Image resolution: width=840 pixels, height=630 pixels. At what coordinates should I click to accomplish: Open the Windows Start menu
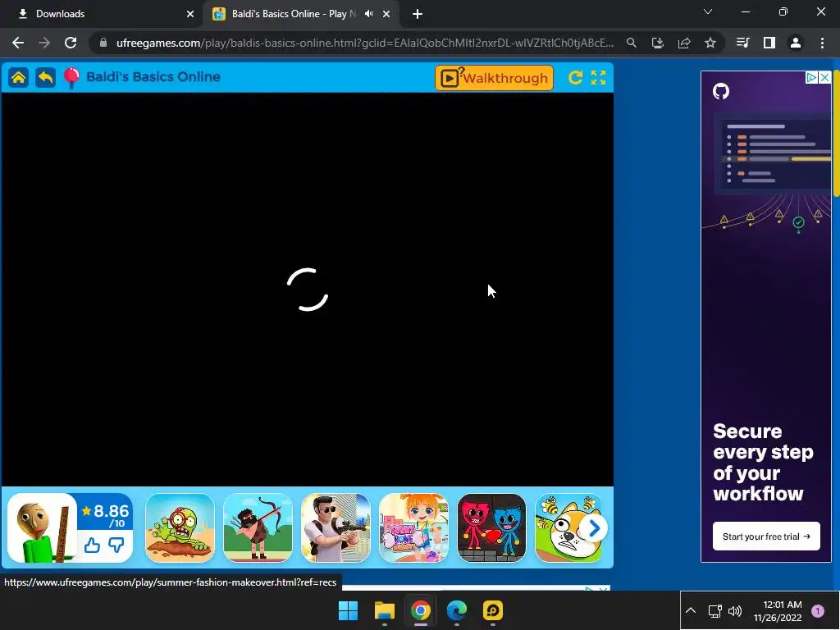click(x=348, y=610)
